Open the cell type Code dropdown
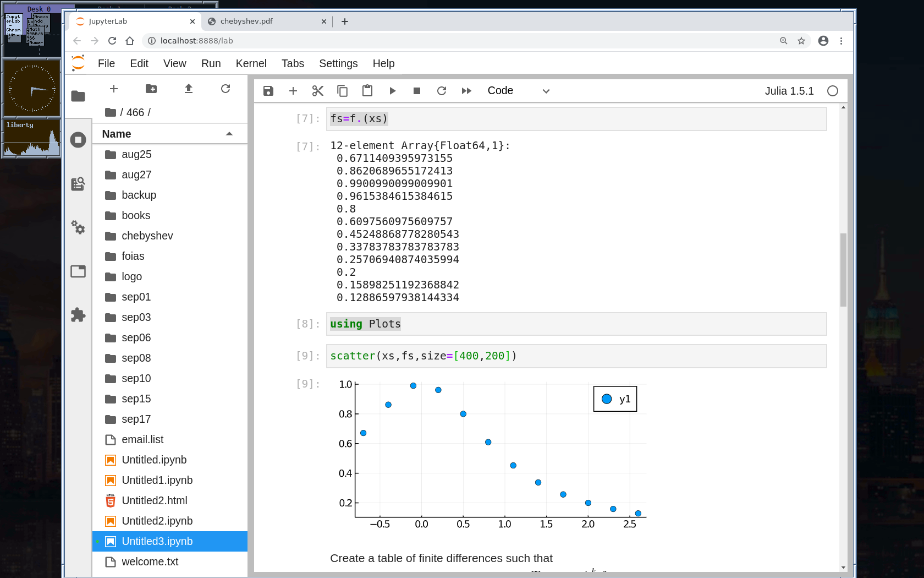 coord(518,91)
